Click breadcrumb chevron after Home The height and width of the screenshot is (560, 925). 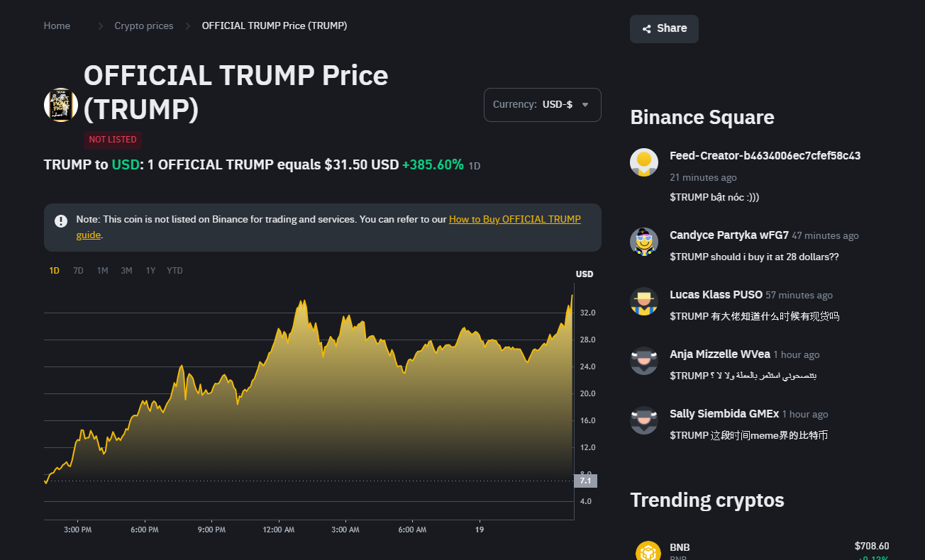(x=101, y=26)
